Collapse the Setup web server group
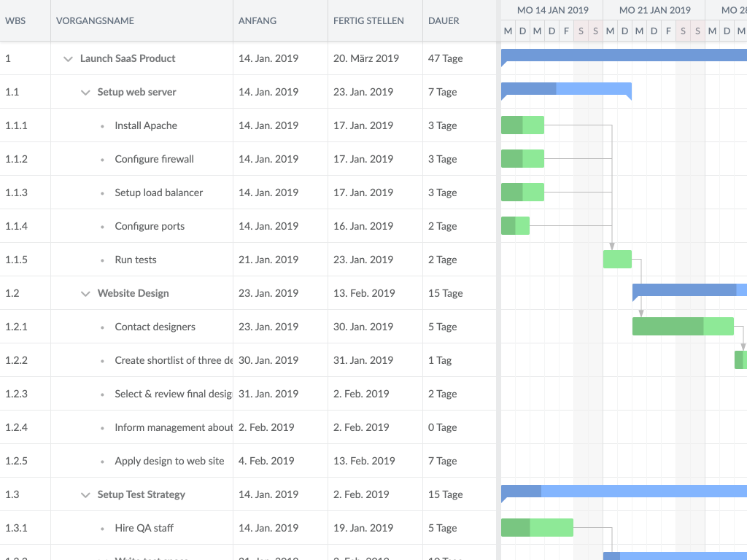Screen dimensions: 747x560 (x=86, y=92)
